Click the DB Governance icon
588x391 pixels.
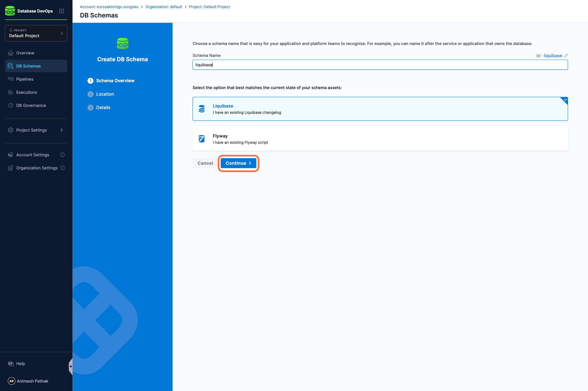11,105
